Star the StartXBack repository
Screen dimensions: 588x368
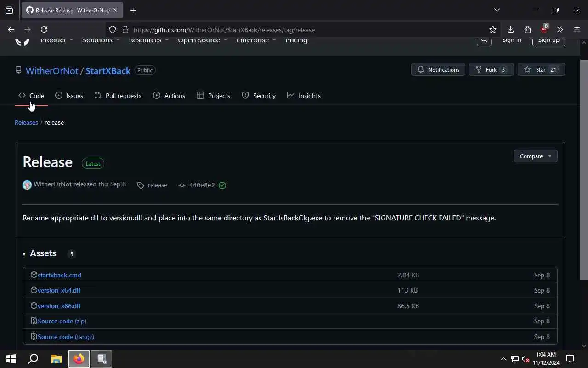click(541, 70)
